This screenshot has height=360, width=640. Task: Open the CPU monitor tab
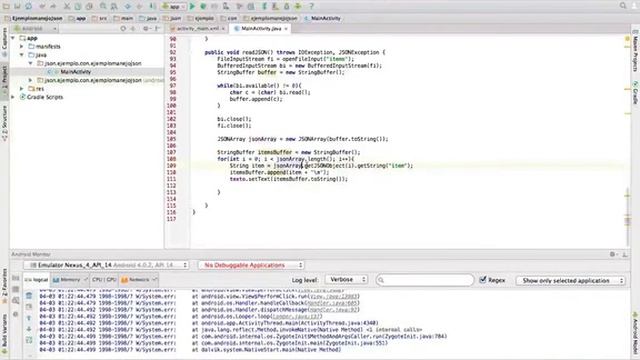click(x=104, y=280)
